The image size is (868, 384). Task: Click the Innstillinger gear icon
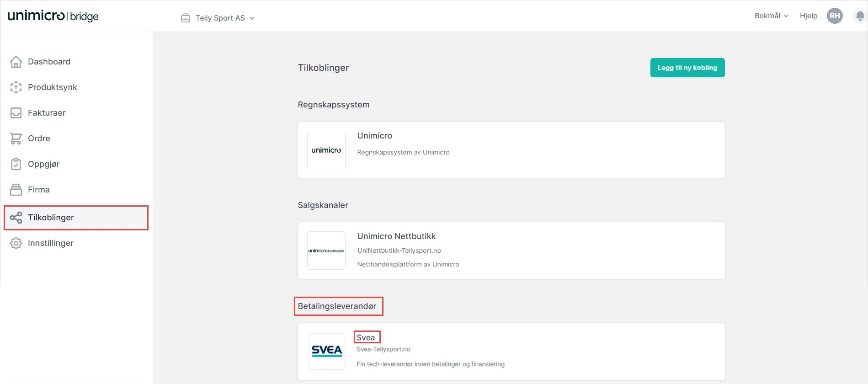[16, 243]
